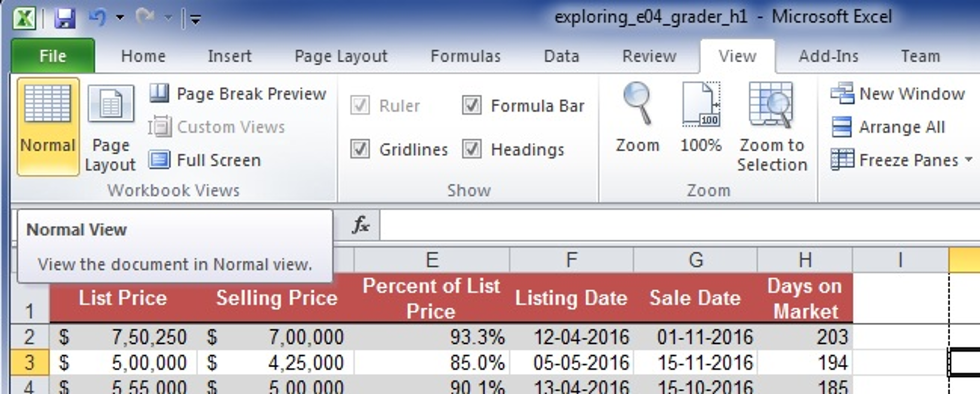The height and width of the screenshot is (394, 980).
Task: Click the fx Insert Function icon
Action: [x=360, y=225]
